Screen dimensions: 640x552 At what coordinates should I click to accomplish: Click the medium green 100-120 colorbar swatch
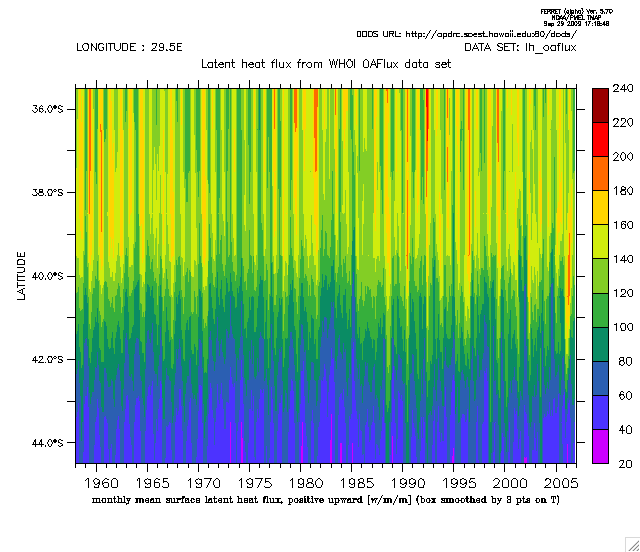point(600,310)
